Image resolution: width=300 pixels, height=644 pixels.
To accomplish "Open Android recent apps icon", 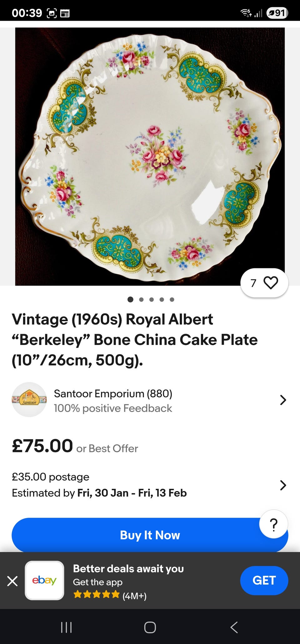I will coord(66,627).
